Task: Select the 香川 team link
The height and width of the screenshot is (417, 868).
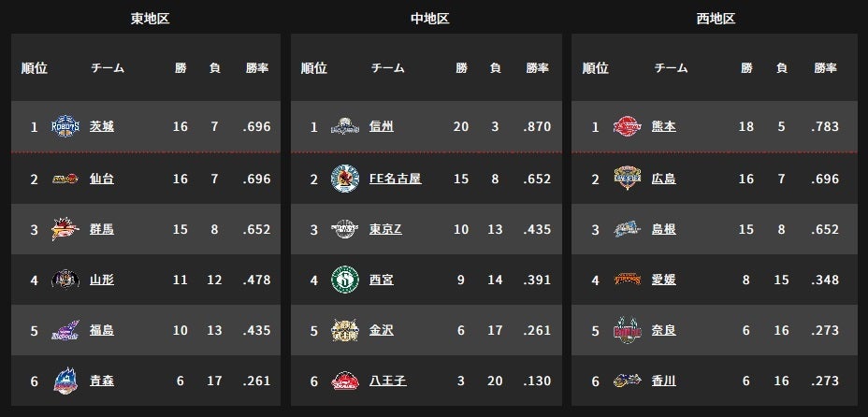Action: tap(664, 381)
